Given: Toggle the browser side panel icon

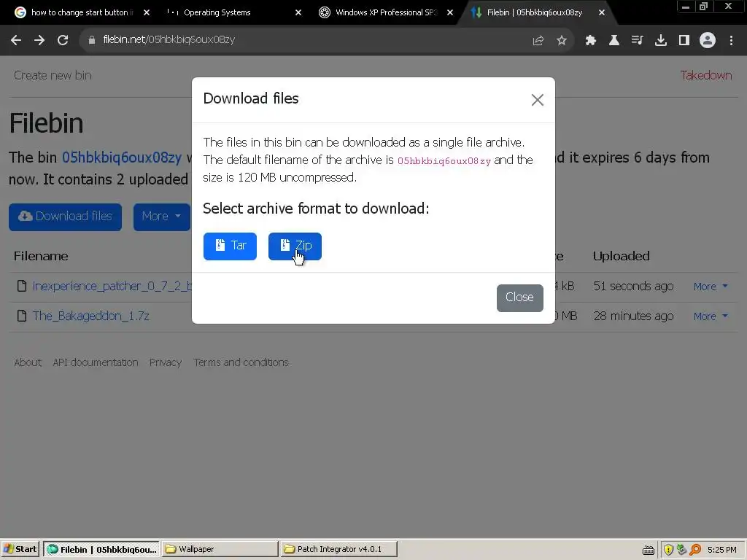Looking at the screenshot, I should (684, 41).
